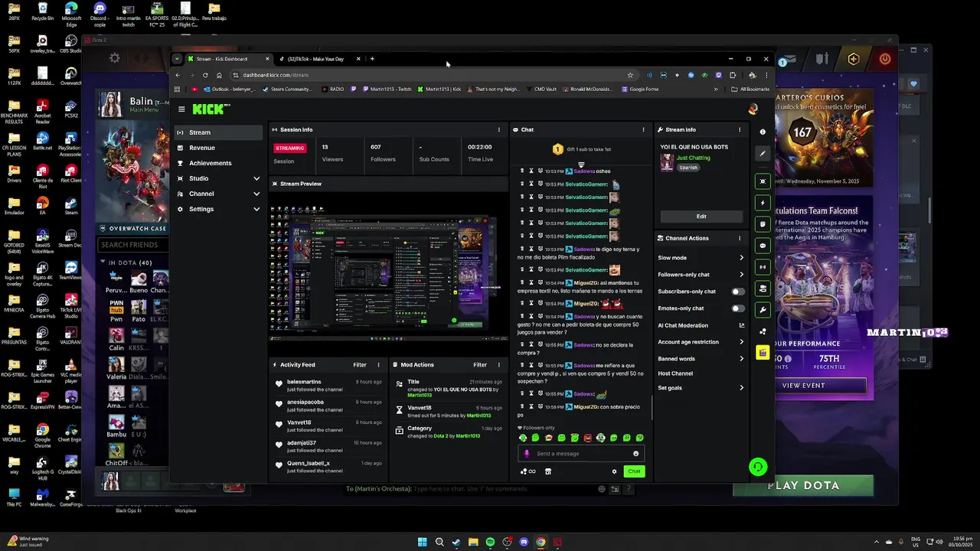Click the Send a message input field

pos(582,454)
